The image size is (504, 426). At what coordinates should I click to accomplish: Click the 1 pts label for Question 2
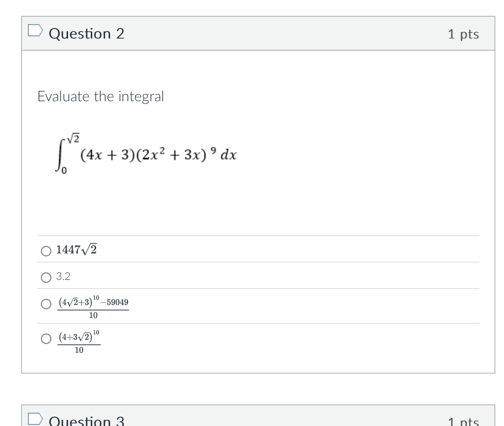pos(464,34)
